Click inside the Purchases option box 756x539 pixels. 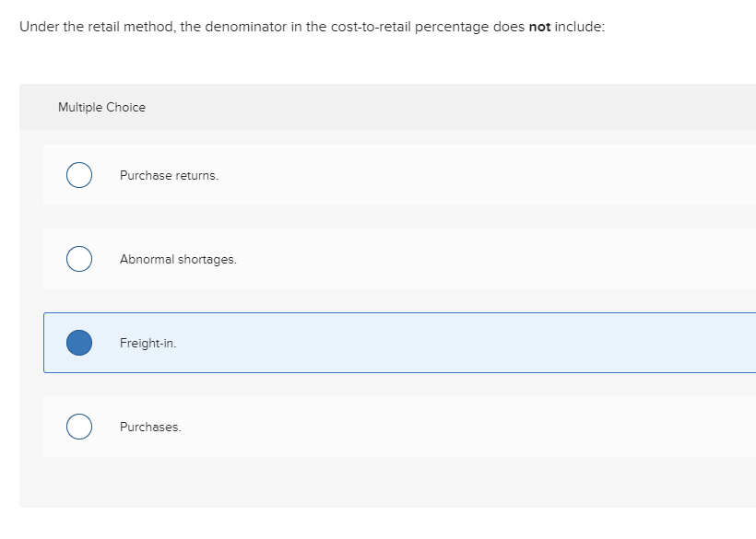tap(369, 427)
